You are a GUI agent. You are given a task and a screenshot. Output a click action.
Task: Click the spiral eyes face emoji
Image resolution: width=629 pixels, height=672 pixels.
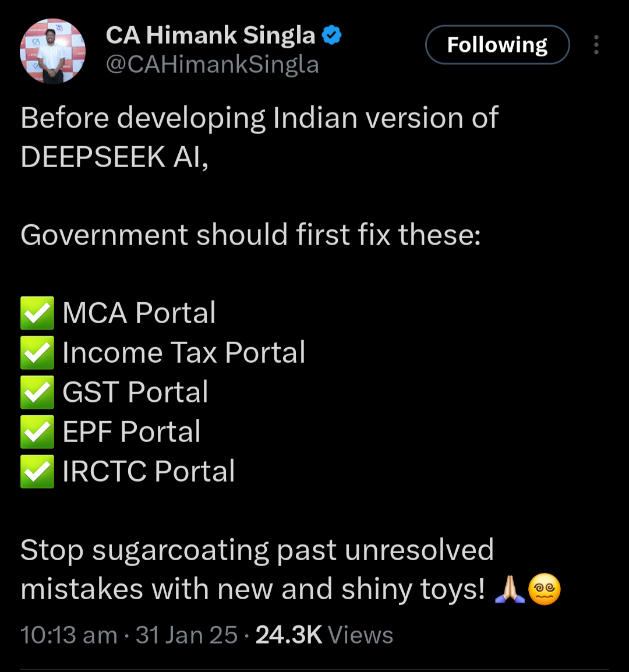(x=544, y=589)
